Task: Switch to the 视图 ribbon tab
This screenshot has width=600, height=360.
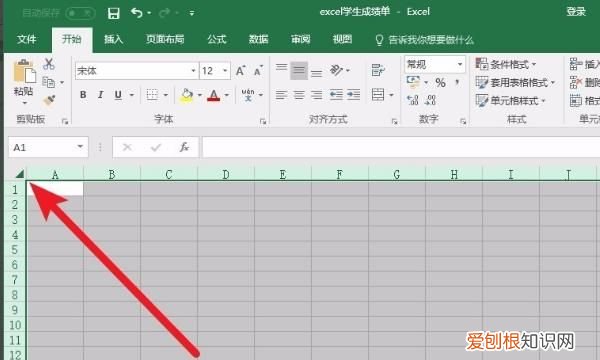Action: click(342, 39)
